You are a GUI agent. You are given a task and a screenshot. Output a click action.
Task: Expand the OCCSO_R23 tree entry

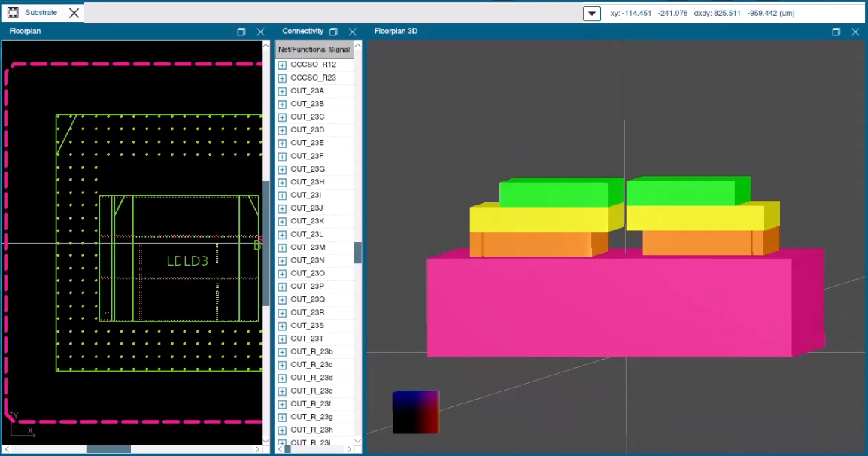(x=281, y=77)
